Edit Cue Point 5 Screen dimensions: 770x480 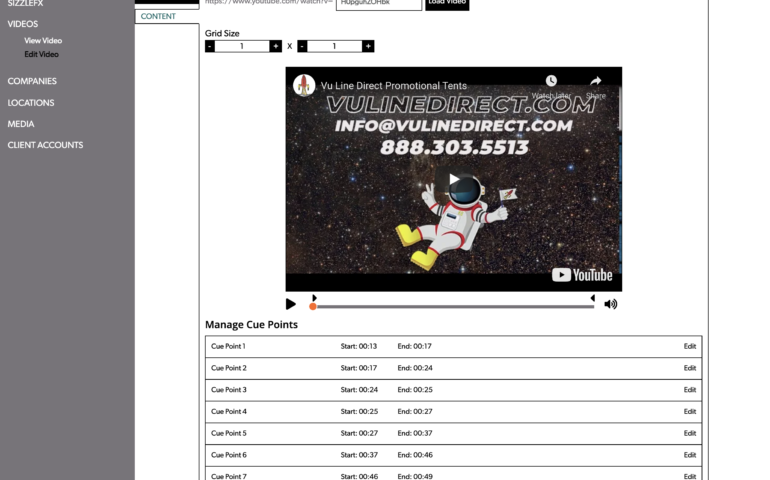(x=690, y=433)
